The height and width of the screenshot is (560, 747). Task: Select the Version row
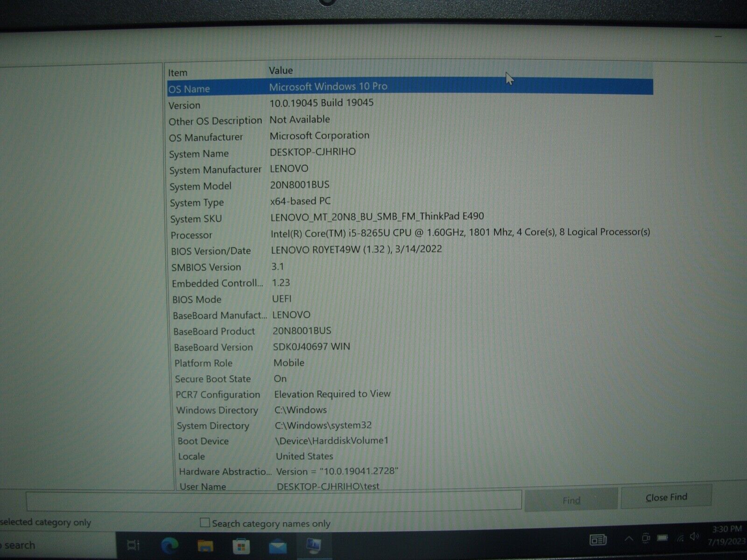tap(410, 104)
